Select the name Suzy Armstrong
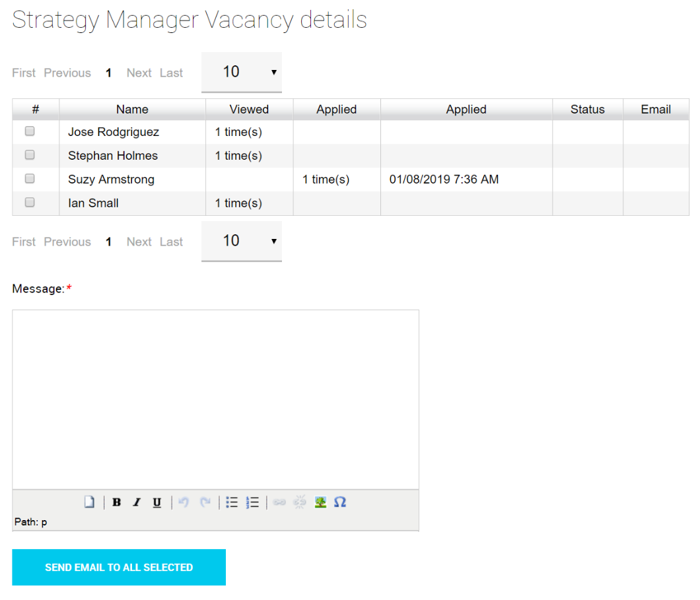Screen dimensions: 700x600 click(111, 180)
